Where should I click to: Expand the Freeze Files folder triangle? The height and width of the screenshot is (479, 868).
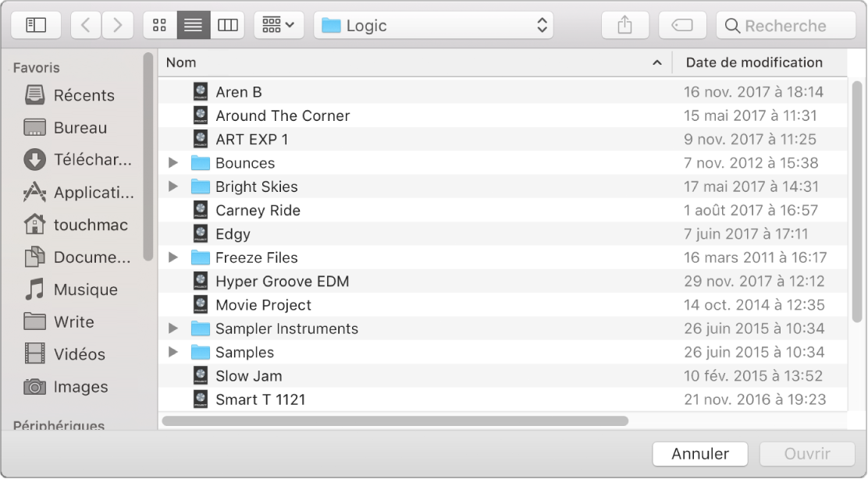[173, 257]
